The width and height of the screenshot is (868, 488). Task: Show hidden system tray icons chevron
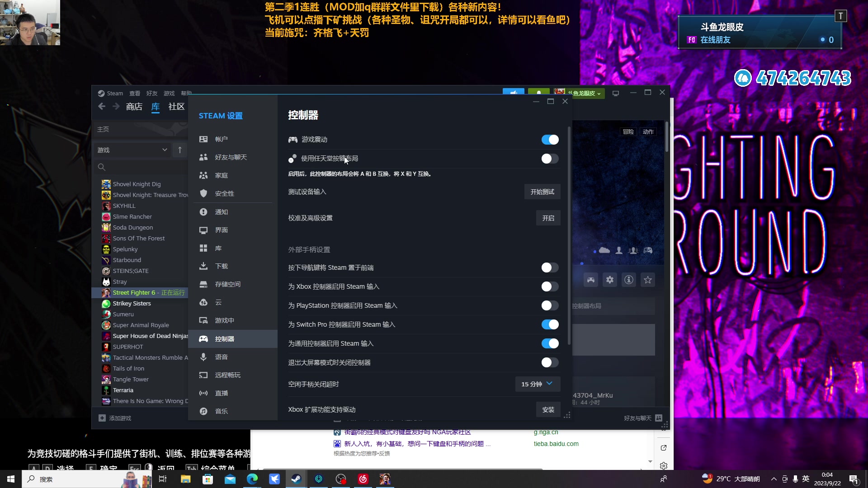(774, 479)
